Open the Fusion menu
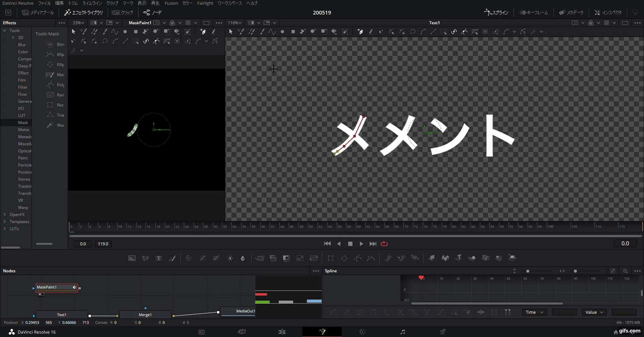Image resolution: width=644 pixels, height=337 pixels. coord(171,3)
